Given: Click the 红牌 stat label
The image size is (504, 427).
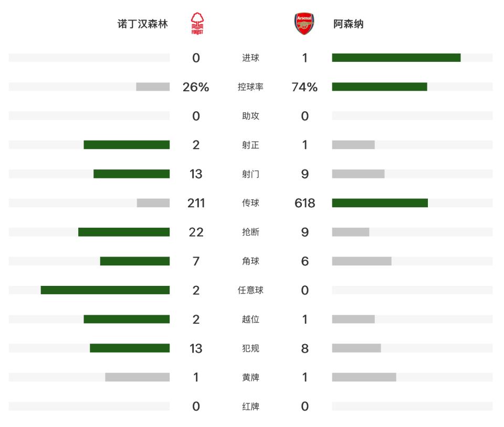Looking at the screenshot, I should [250, 407].
